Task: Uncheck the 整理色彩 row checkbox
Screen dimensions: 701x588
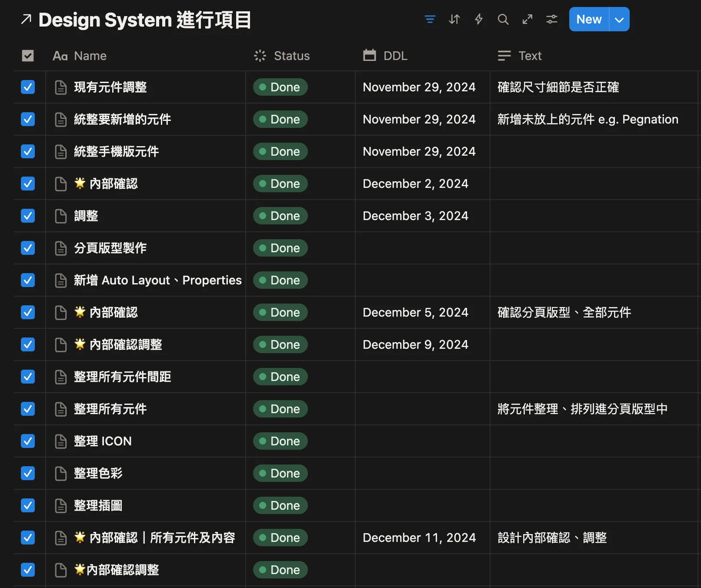Action: [28, 473]
